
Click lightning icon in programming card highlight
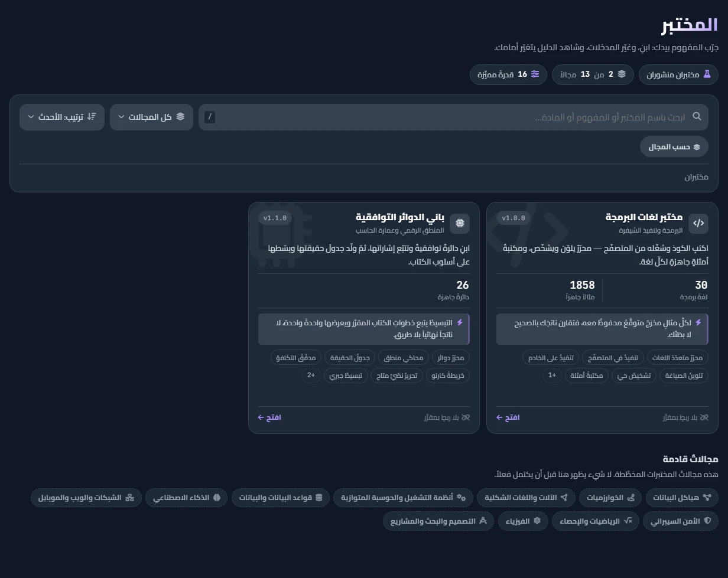pyautogui.click(x=698, y=323)
